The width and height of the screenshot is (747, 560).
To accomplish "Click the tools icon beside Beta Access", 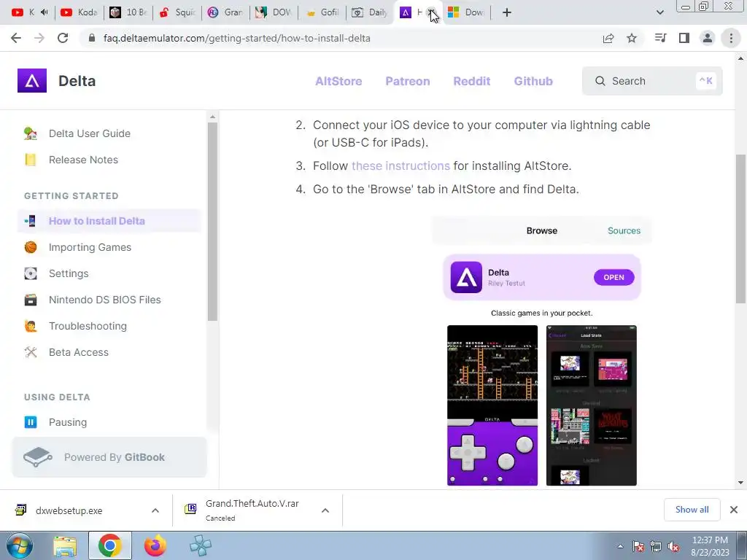I will pyautogui.click(x=31, y=352).
